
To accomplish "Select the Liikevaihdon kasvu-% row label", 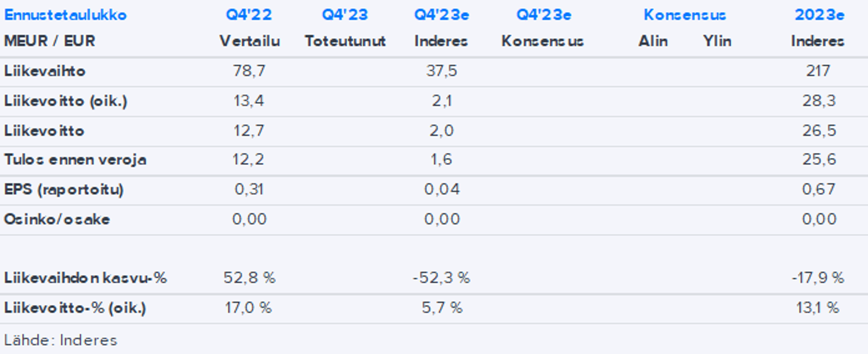I will pos(85,278).
